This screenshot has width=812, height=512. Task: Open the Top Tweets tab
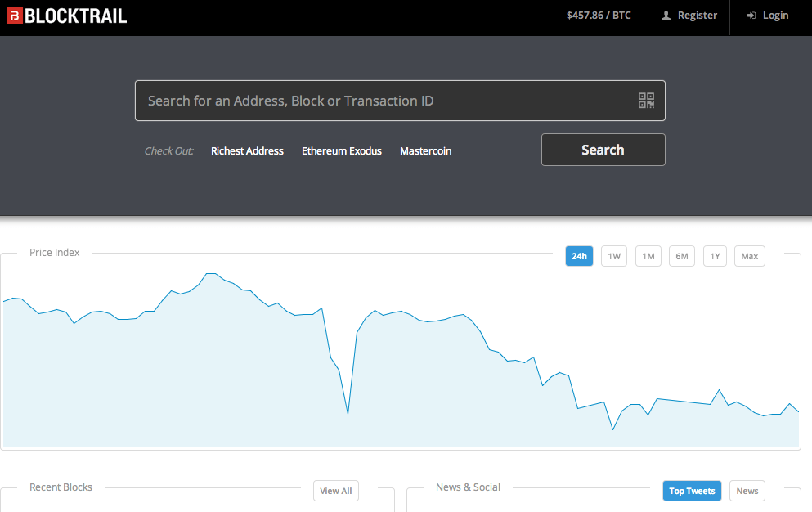click(x=691, y=491)
